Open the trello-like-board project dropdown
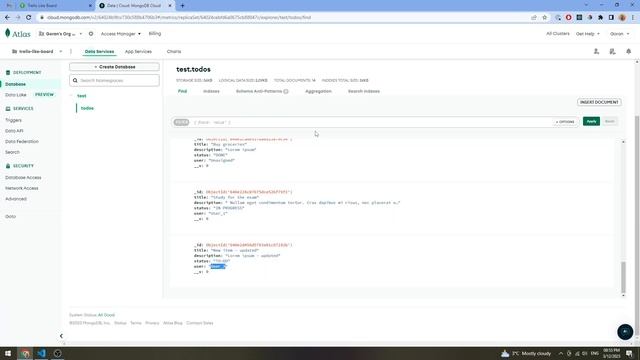Screen dimensions: 640x360 37,51
